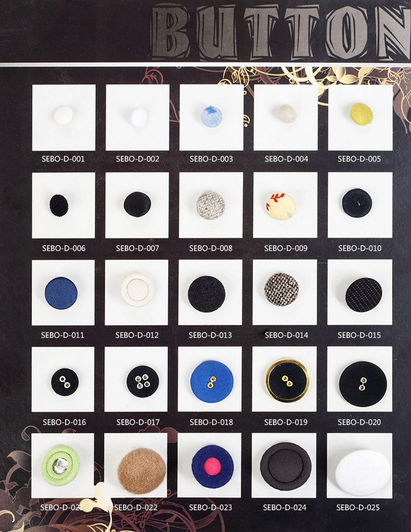Click the SEBO-D-024 label
This screenshot has height=532, width=411.
point(285,508)
